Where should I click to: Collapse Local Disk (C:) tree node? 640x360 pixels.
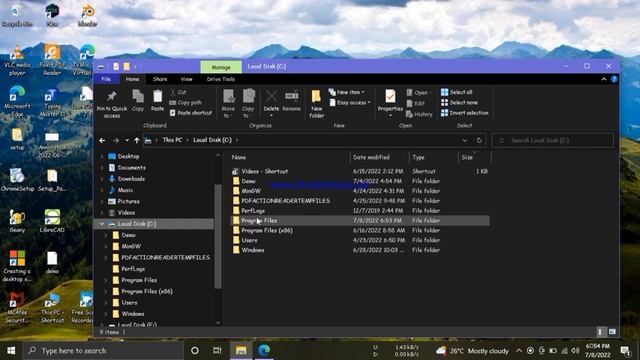click(102, 224)
